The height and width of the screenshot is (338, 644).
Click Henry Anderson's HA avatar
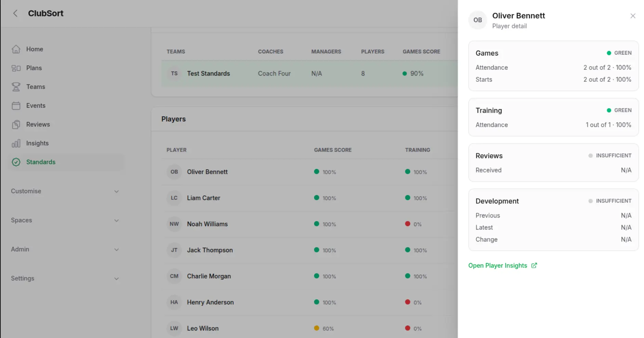pos(174,302)
